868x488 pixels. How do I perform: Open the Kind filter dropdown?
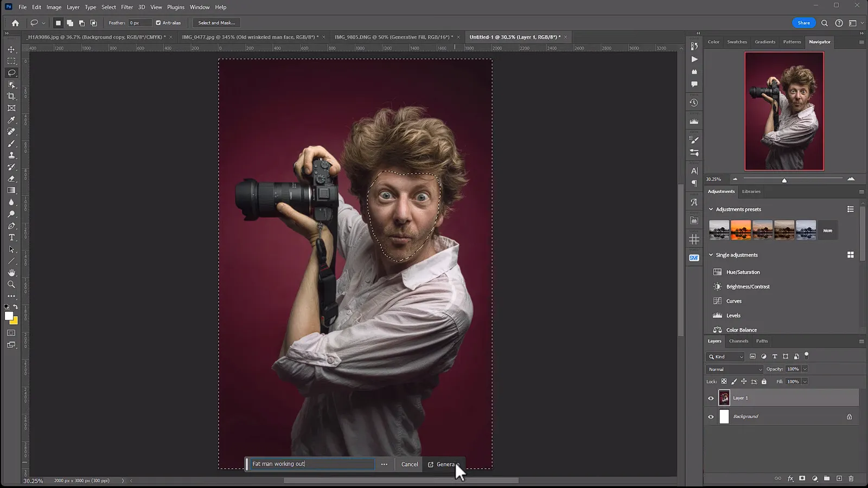point(725,356)
